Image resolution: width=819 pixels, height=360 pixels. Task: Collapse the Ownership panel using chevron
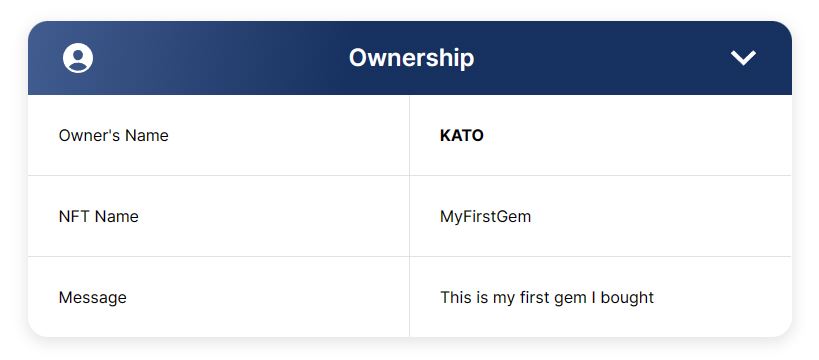(x=743, y=58)
